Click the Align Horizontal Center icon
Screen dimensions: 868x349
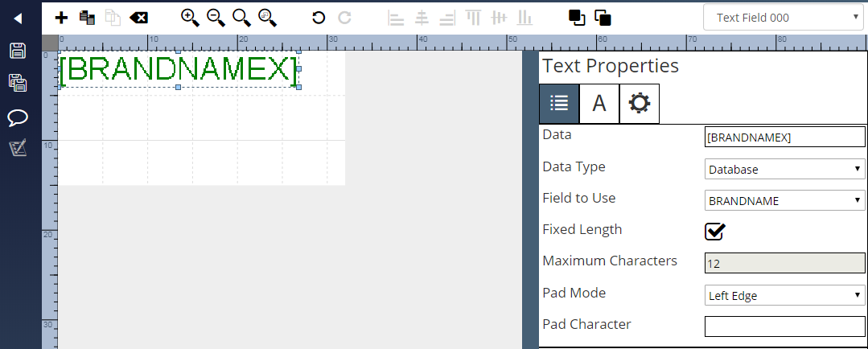point(422,18)
